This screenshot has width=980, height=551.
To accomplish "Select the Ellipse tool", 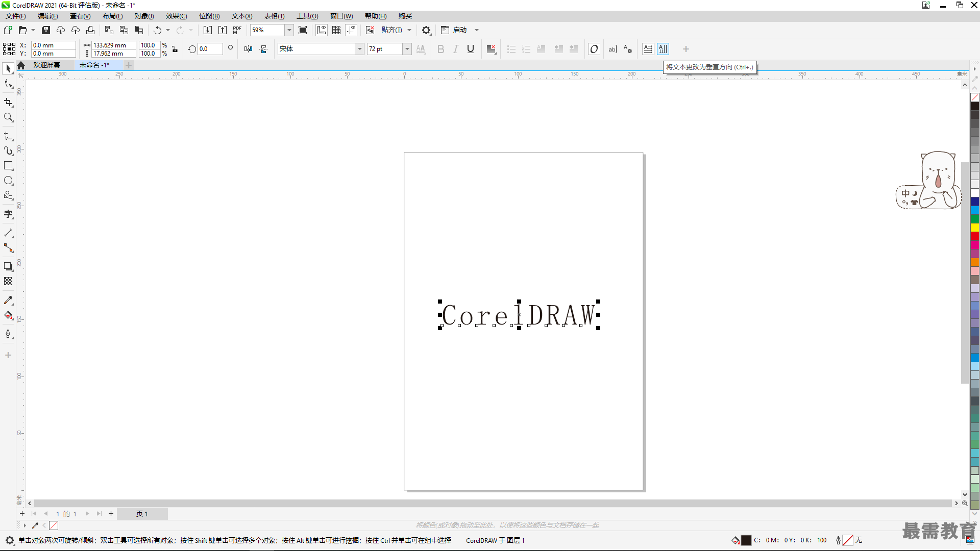I will [8, 181].
